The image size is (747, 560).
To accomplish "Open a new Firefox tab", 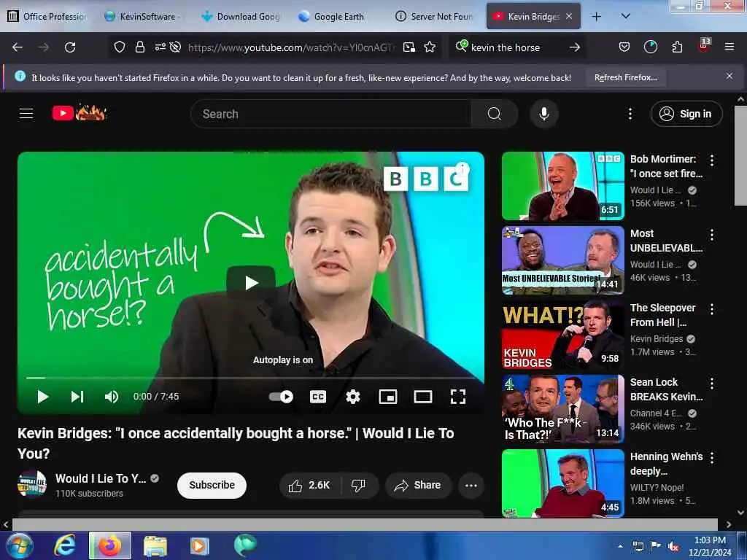I will coord(596,17).
